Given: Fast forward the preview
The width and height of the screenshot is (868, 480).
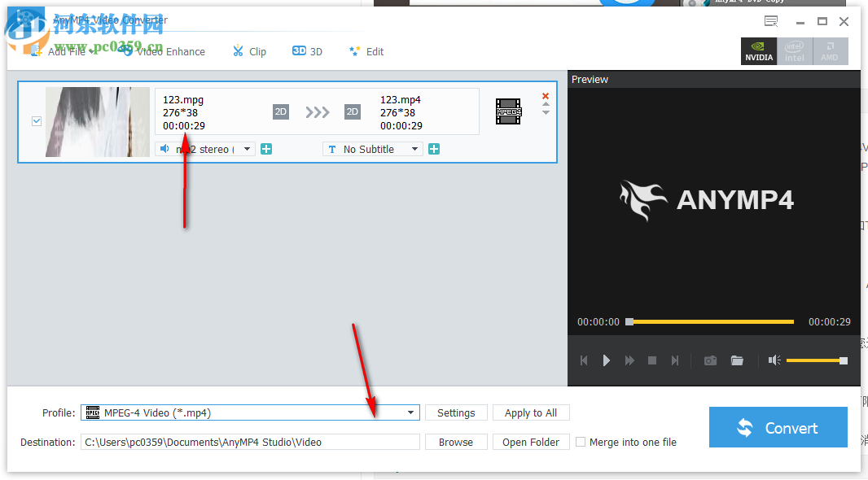Looking at the screenshot, I should (629, 360).
